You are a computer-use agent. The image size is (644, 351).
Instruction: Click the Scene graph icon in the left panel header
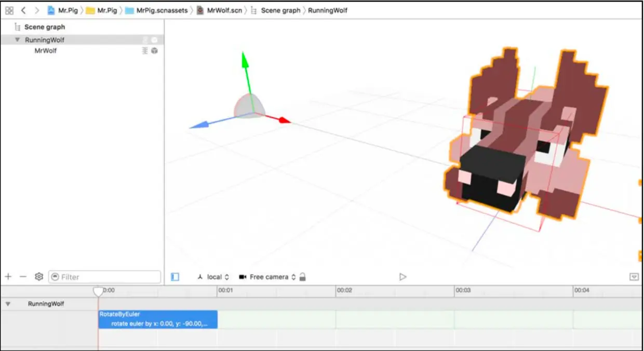[x=17, y=26]
